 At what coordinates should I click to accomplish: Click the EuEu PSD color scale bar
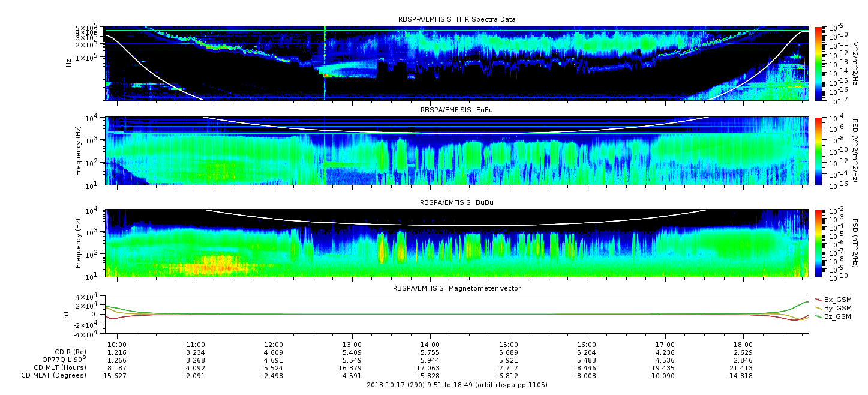click(819, 151)
